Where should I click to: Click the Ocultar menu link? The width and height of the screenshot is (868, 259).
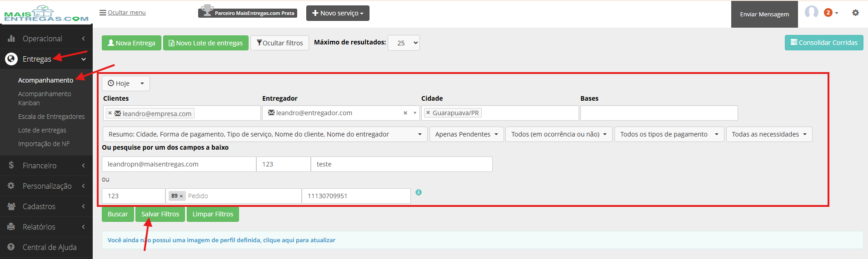point(123,13)
